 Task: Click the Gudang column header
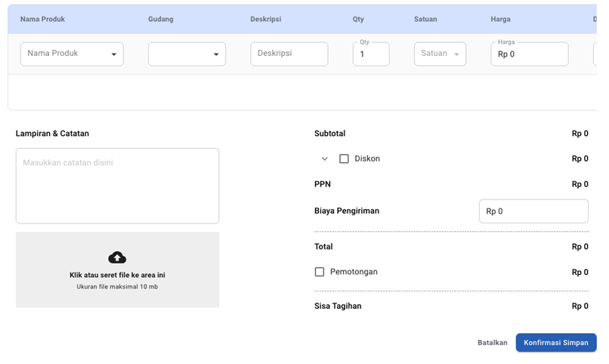point(160,19)
